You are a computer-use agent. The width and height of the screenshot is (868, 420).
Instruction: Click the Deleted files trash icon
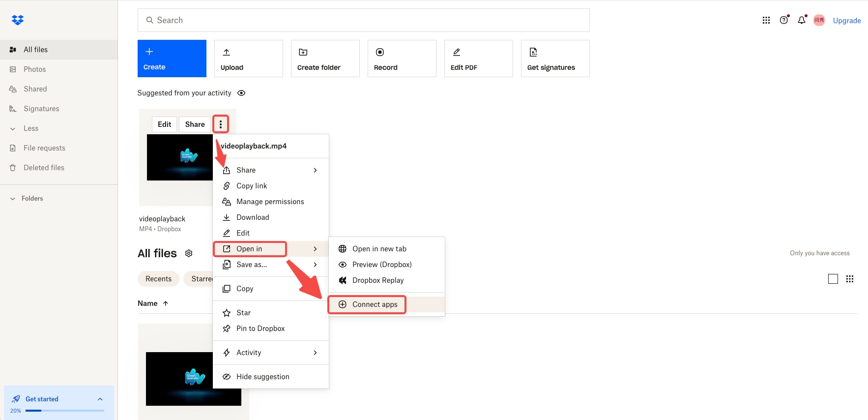[13, 168]
